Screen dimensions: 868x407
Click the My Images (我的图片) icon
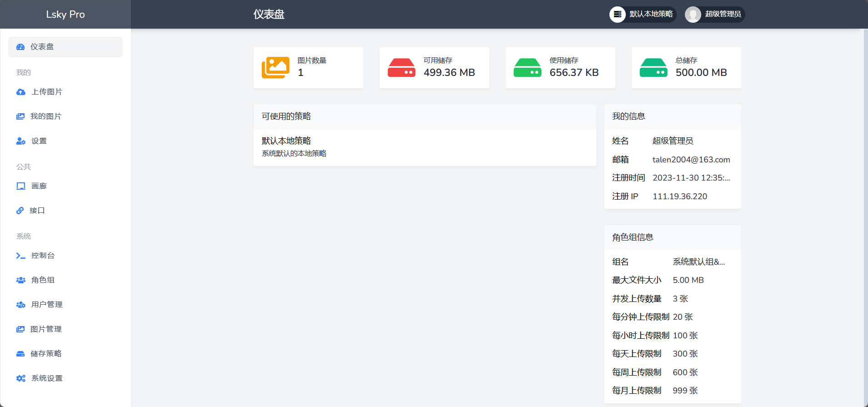[20, 116]
